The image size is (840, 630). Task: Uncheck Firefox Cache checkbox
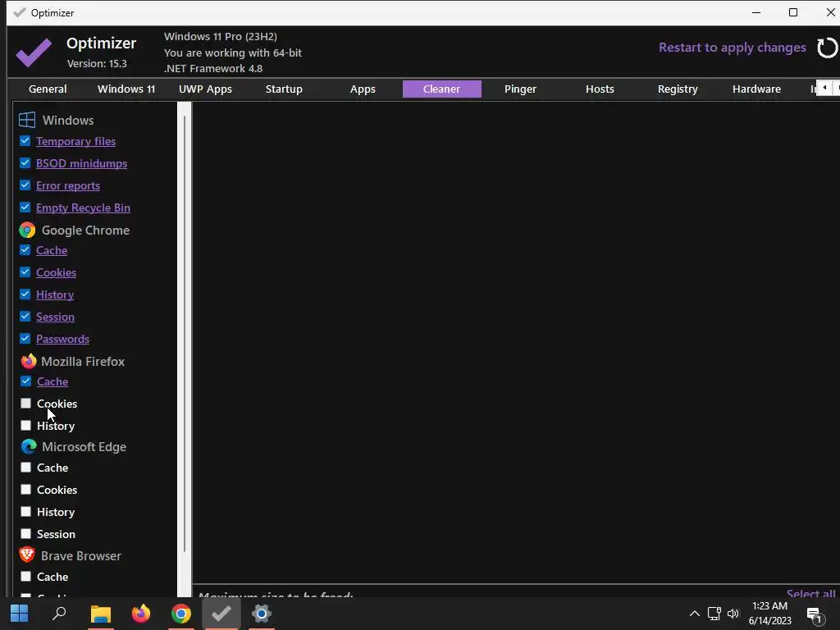coord(25,381)
